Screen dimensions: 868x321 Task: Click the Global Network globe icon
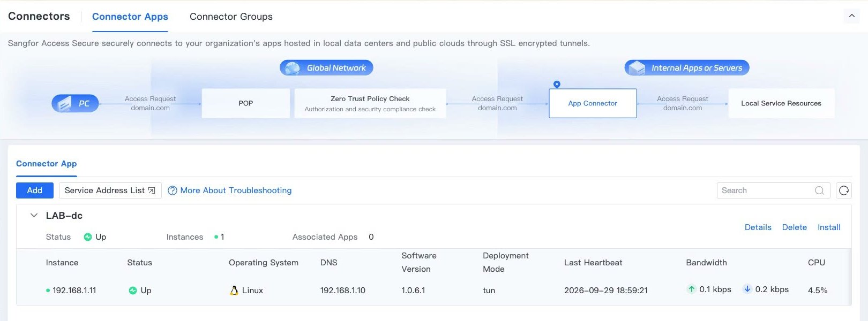[x=292, y=68]
